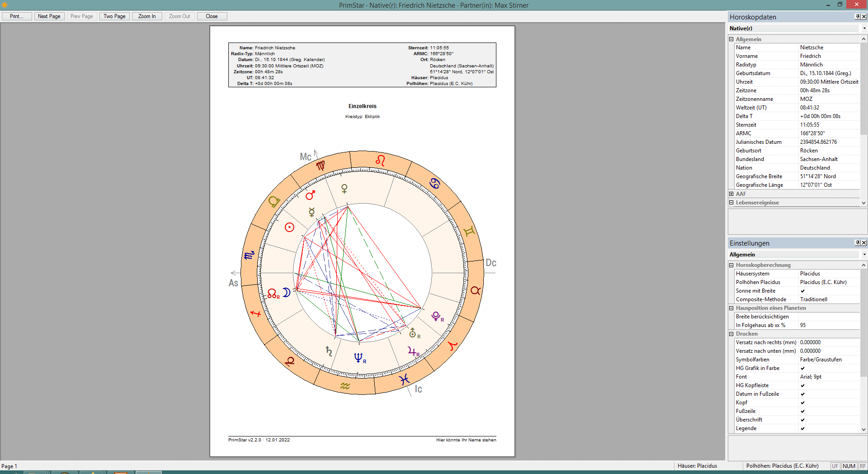Uncheck the HG Kopfleiste option
This screenshot has height=474, width=868.
[802, 385]
